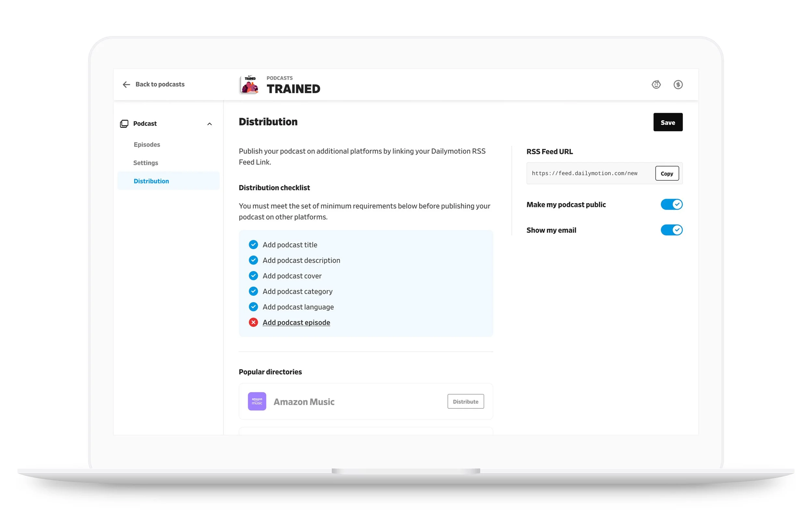
Task: Click the red X next to podcast episode
Action: click(x=253, y=322)
